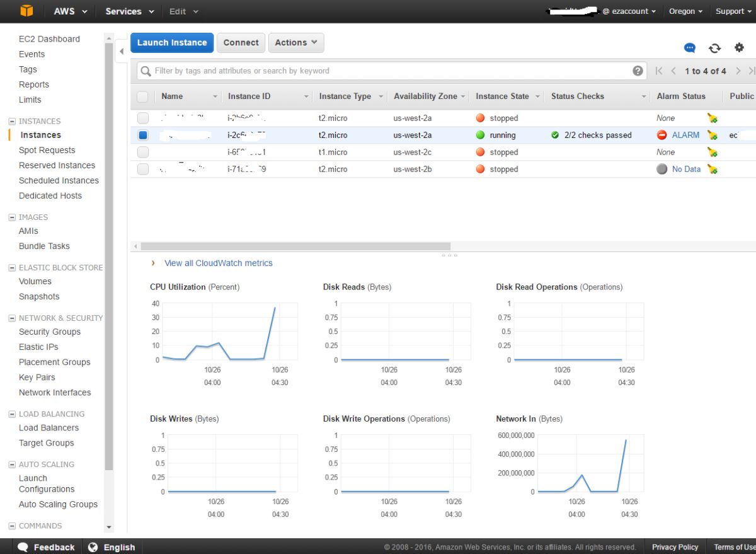Click the create-alarm icon in the running row
Screen dimensions: 756x554
712,135
